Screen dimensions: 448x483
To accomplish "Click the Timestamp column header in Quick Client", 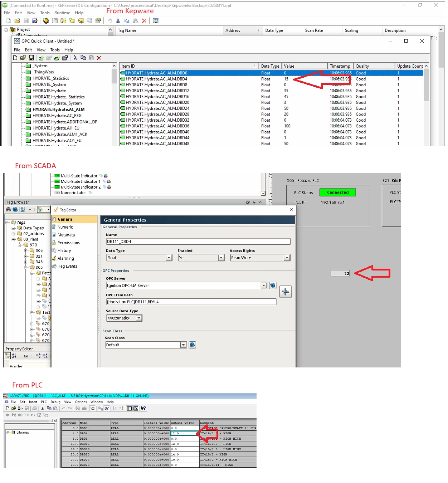I will pos(340,66).
